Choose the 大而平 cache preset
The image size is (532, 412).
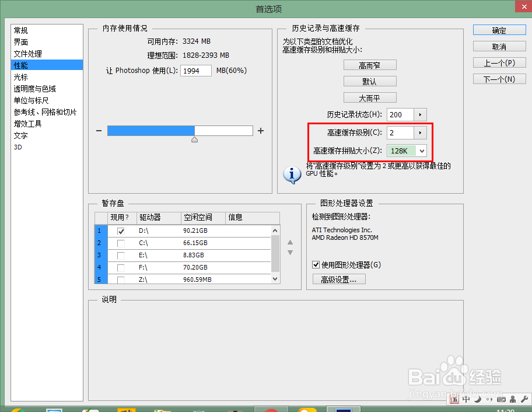tap(370, 97)
